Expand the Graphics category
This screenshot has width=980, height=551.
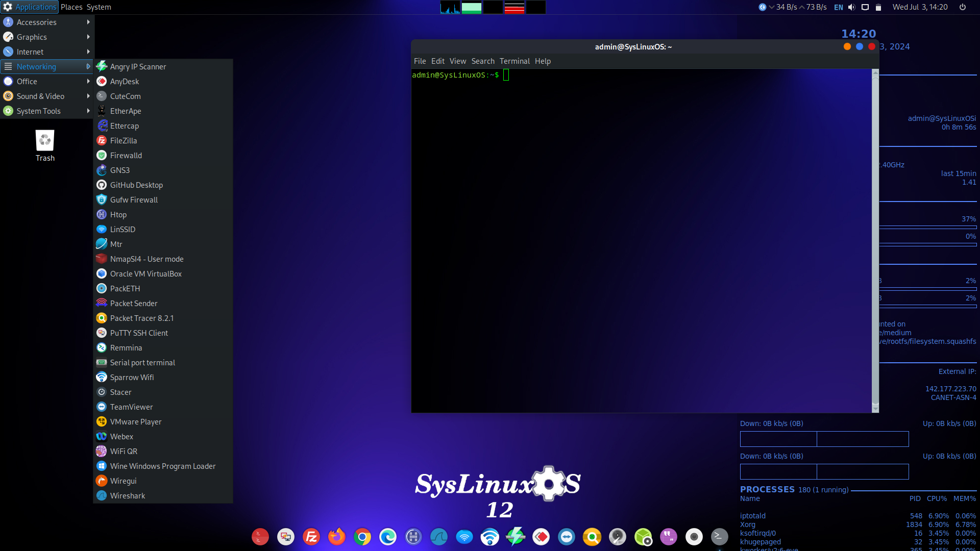click(46, 37)
